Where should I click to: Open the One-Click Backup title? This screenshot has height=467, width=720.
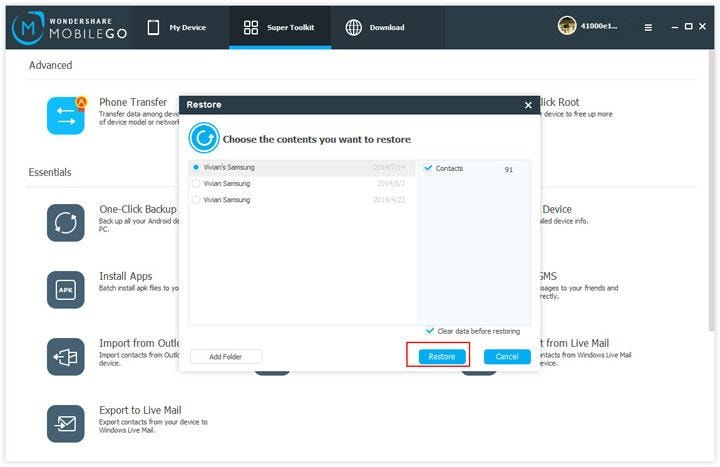tap(138, 209)
